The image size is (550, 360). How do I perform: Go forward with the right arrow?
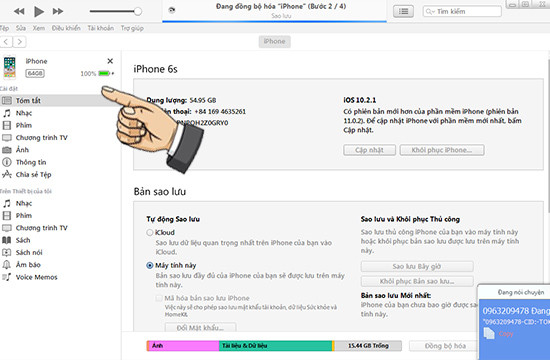20,42
